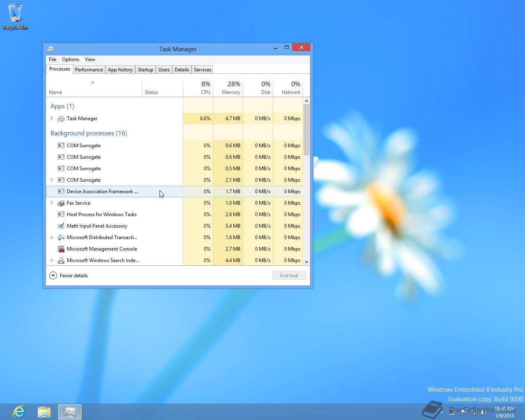Select the Processes tab
This screenshot has width=525, height=420.
point(59,69)
